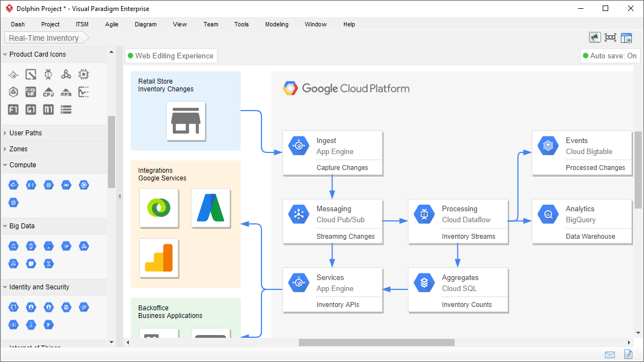The height and width of the screenshot is (362, 644).
Task: Select the announcement megaphone icon in the toolbar
Action: click(x=594, y=37)
